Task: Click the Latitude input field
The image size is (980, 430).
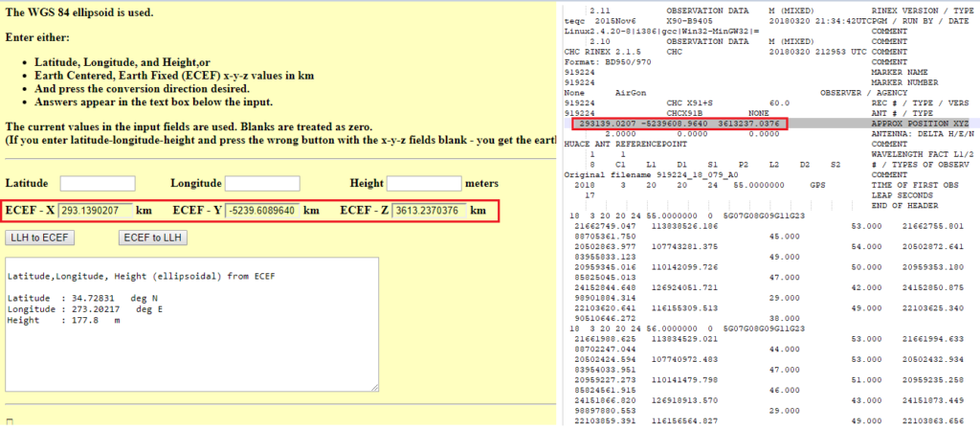Action: 98,184
